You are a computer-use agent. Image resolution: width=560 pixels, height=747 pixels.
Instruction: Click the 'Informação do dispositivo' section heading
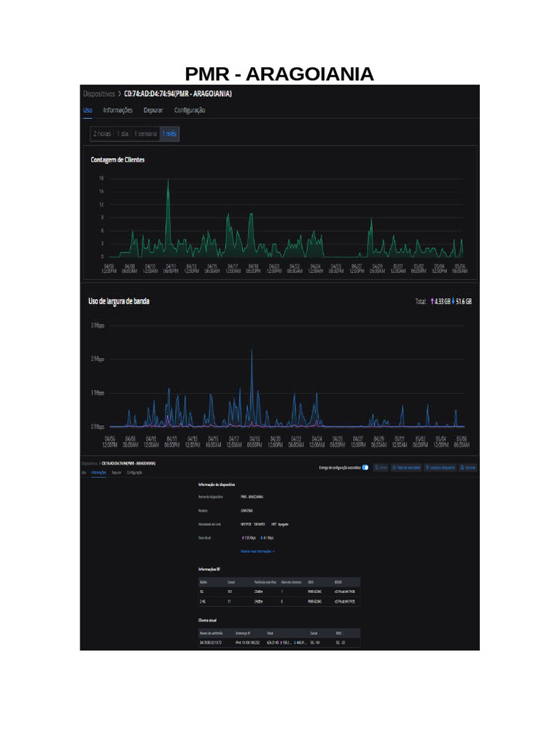217,484
